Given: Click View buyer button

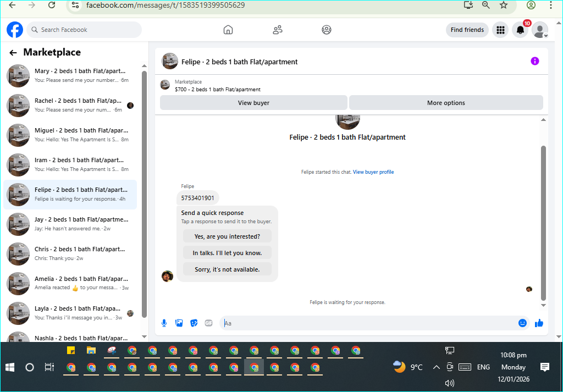Looking at the screenshot, I should click(253, 103).
